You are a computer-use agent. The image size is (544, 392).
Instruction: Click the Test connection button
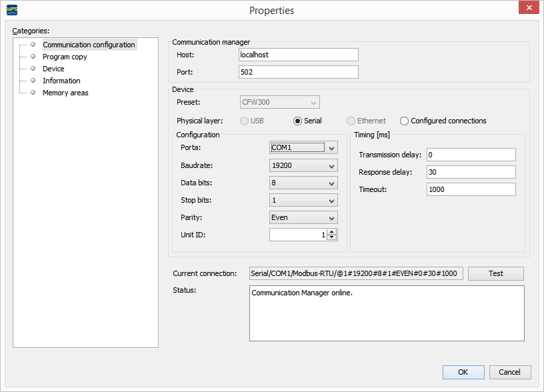(495, 273)
